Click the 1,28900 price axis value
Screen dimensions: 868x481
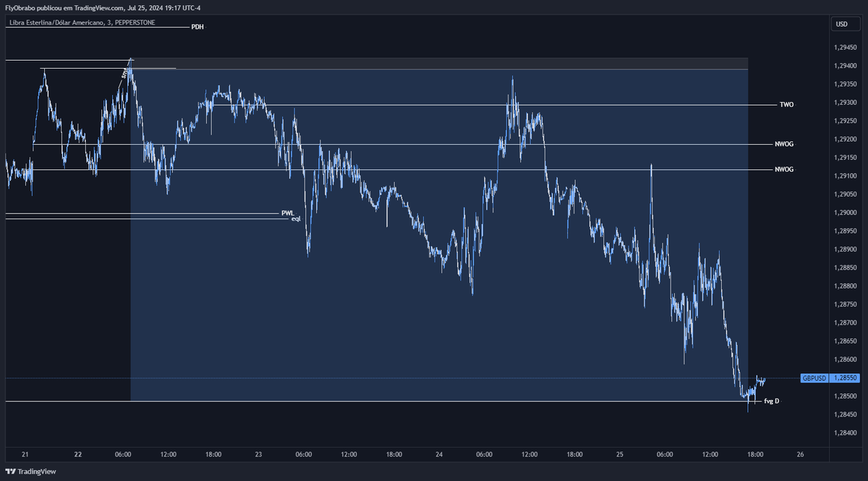[x=844, y=250]
